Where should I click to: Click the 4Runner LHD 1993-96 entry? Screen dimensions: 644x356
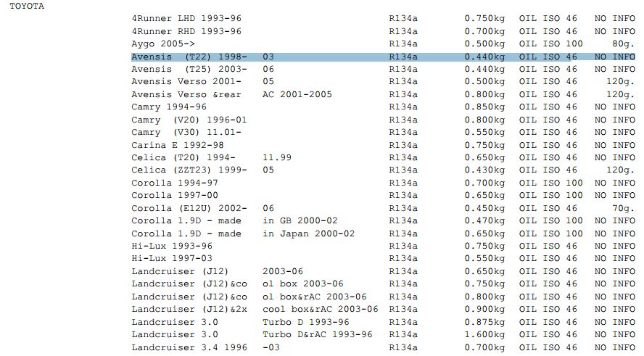[186, 18]
